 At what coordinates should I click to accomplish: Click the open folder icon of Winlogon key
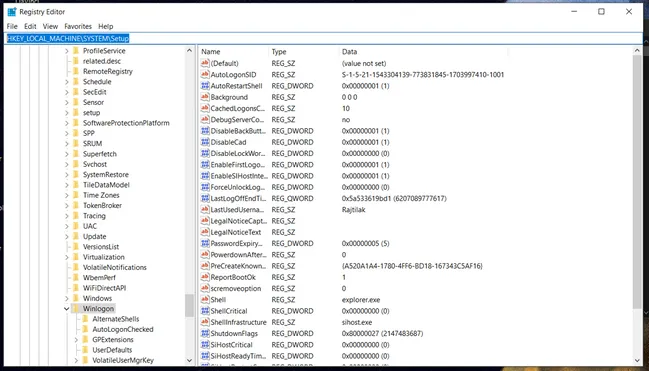click(x=76, y=308)
